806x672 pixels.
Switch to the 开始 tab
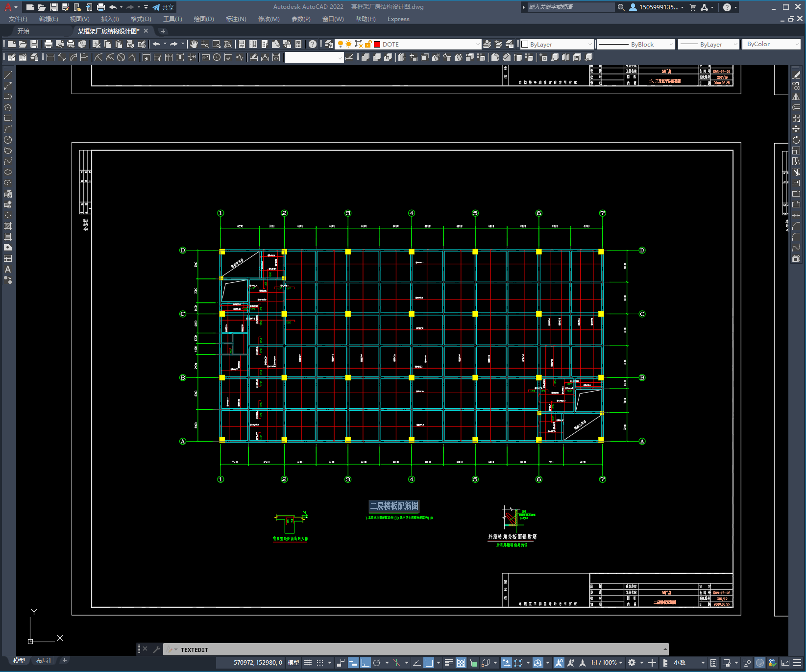tap(24, 31)
